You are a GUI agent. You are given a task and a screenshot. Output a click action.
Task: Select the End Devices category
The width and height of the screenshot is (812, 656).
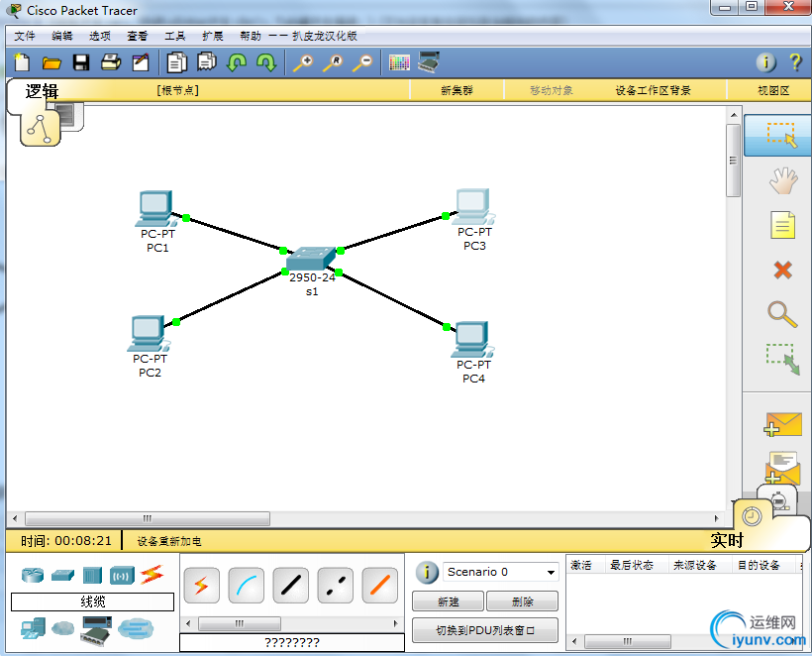[x=33, y=628]
